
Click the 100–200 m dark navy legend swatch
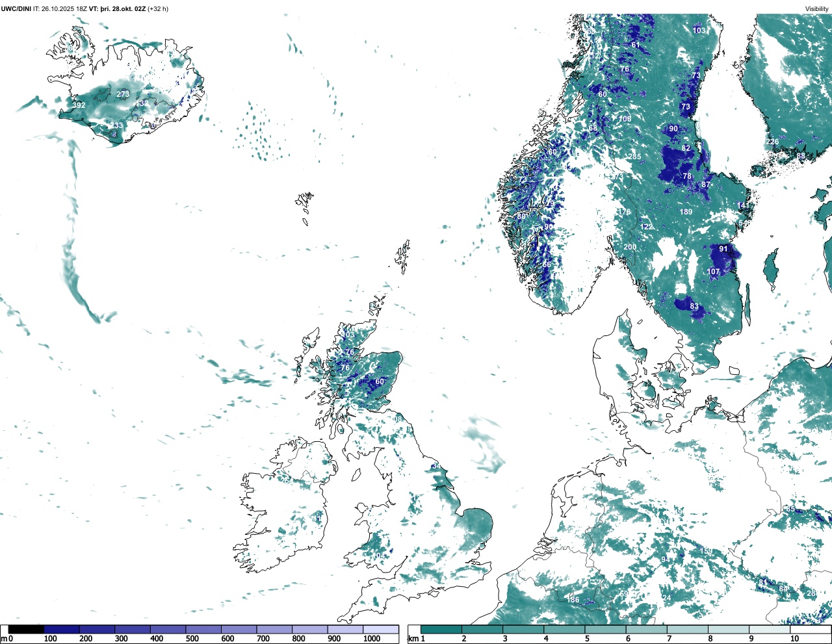[x=62, y=629]
